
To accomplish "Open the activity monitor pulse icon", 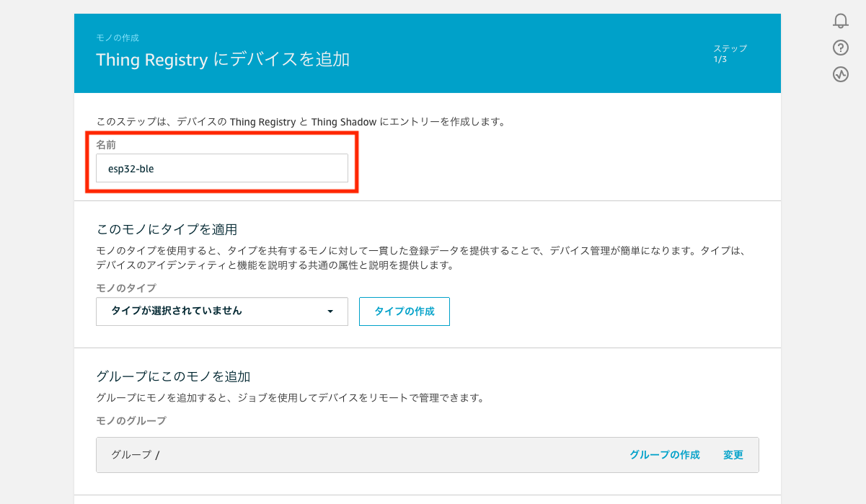I will [840, 74].
